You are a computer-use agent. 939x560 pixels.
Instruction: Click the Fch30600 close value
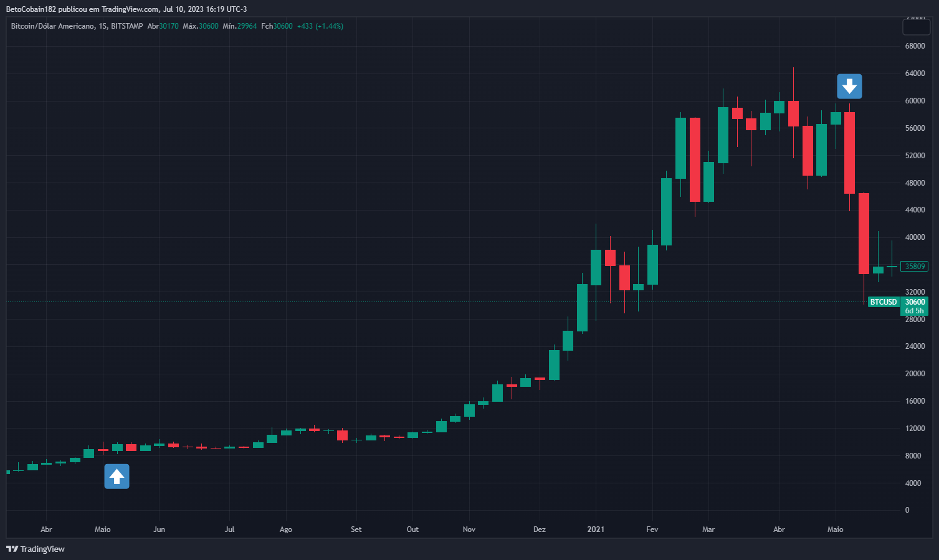pos(277,26)
